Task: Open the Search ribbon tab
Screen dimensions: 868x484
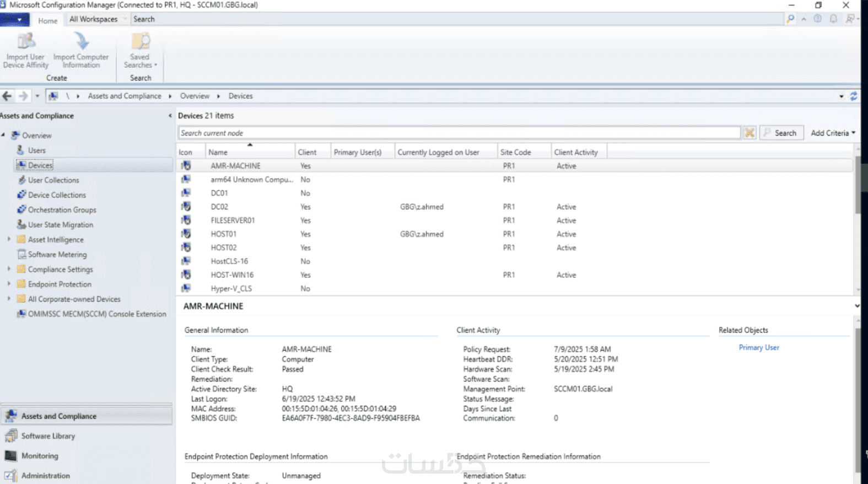Action: pyautogui.click(x=144, y=19)
